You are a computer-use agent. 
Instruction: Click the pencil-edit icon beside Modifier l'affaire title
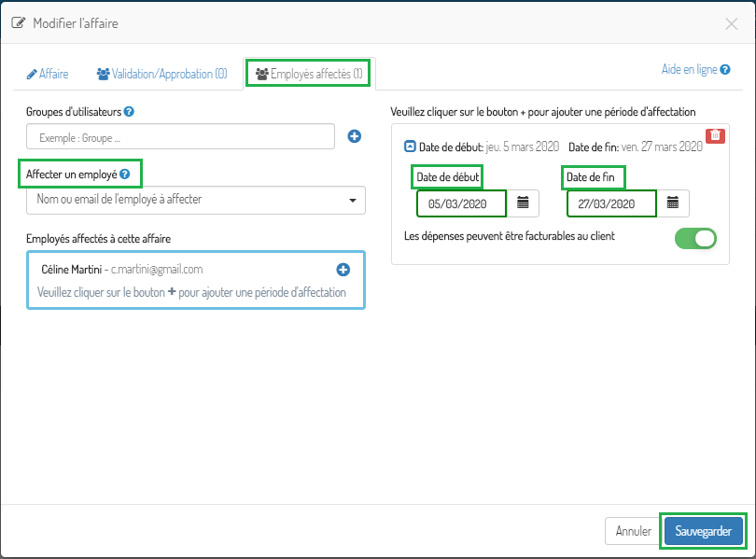[19, 23]
